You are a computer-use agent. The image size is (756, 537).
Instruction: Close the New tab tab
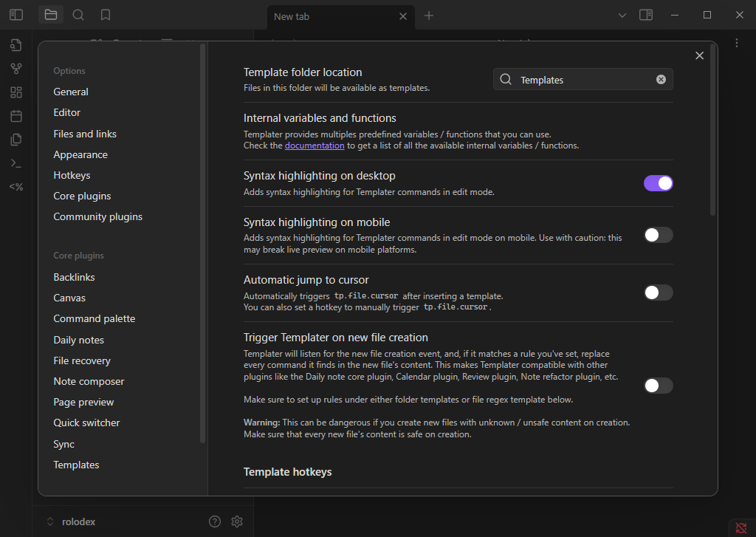403,16
